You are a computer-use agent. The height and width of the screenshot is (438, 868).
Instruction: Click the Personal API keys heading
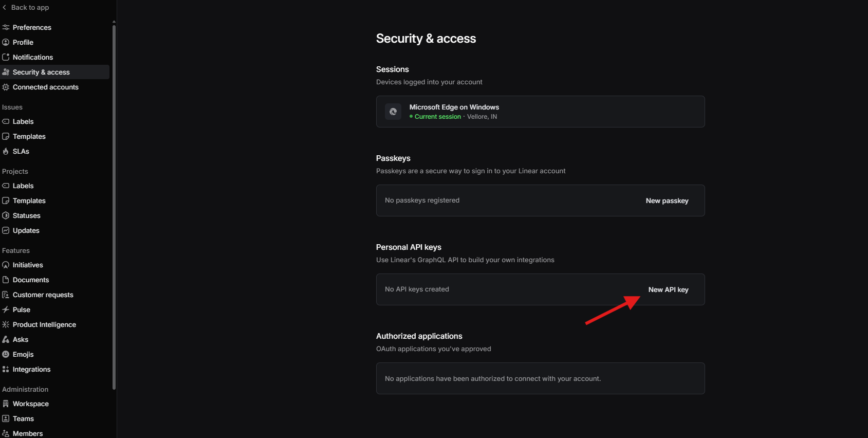pyautogui.click(x=409, y=247)
